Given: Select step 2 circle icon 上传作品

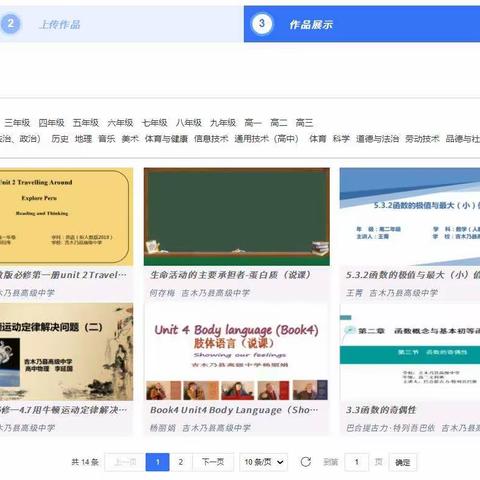Looking at the screenshot, I should [x=11, y=24].
